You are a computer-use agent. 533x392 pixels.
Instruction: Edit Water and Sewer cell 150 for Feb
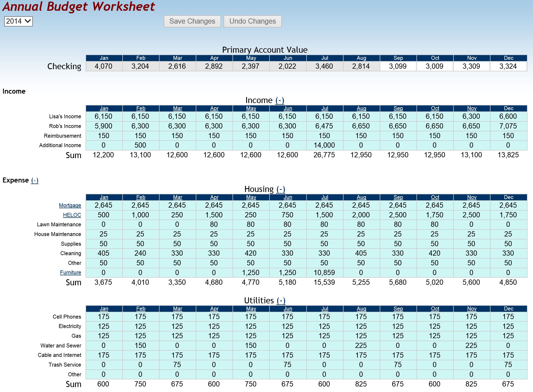click(x=141, y=346)
